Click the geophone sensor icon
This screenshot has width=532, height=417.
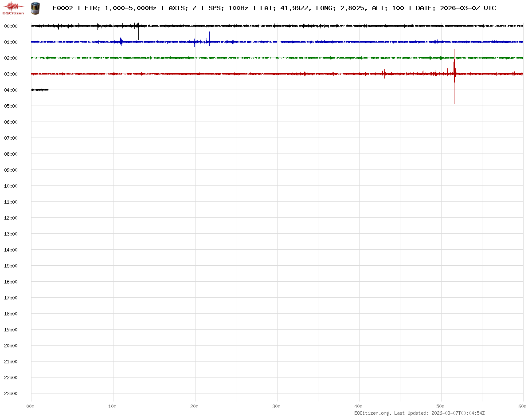(35, 8)
